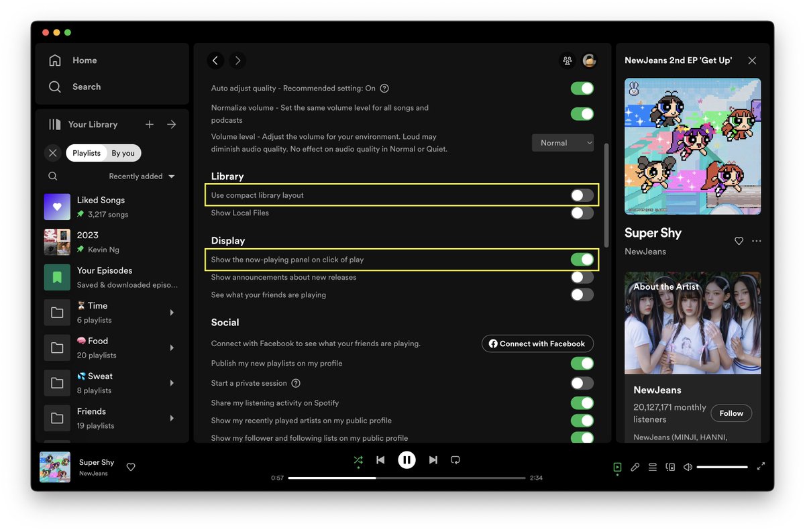Skip to the previous track
The width and height of the screenshot is (805, 532).
(x=380, y=460)
